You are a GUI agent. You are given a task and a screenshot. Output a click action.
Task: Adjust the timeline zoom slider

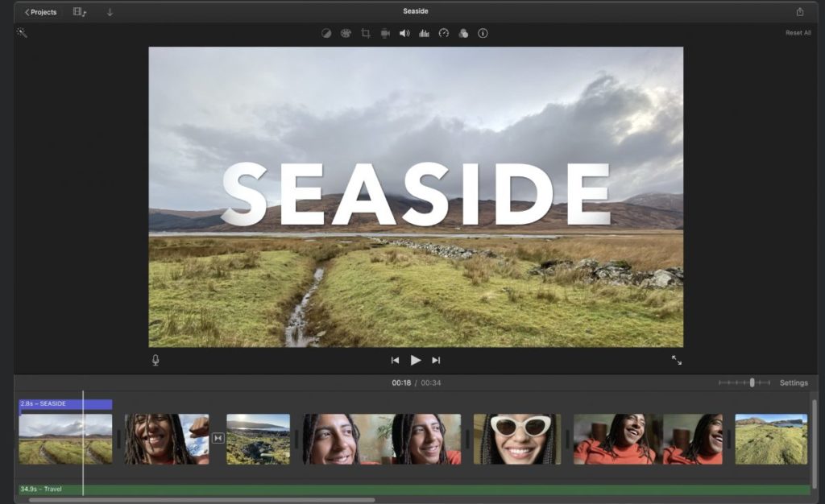[x=752, y=382]
